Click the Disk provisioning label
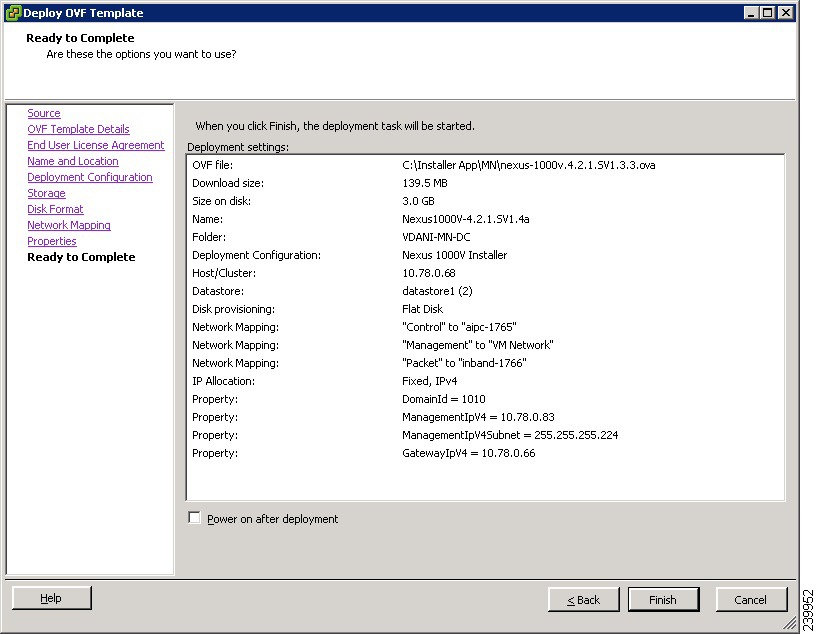The width and height of the screenshot is (816, 634). coord(233,309)
